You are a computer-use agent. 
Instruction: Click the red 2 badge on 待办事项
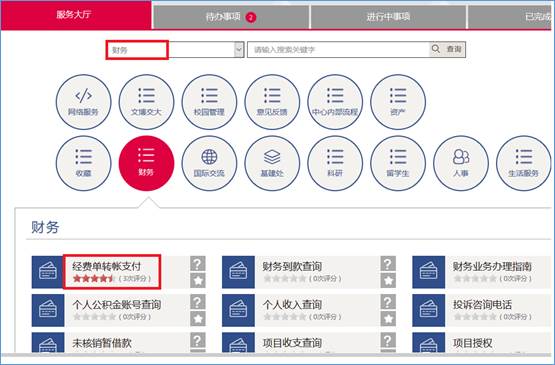coord(251,17)
